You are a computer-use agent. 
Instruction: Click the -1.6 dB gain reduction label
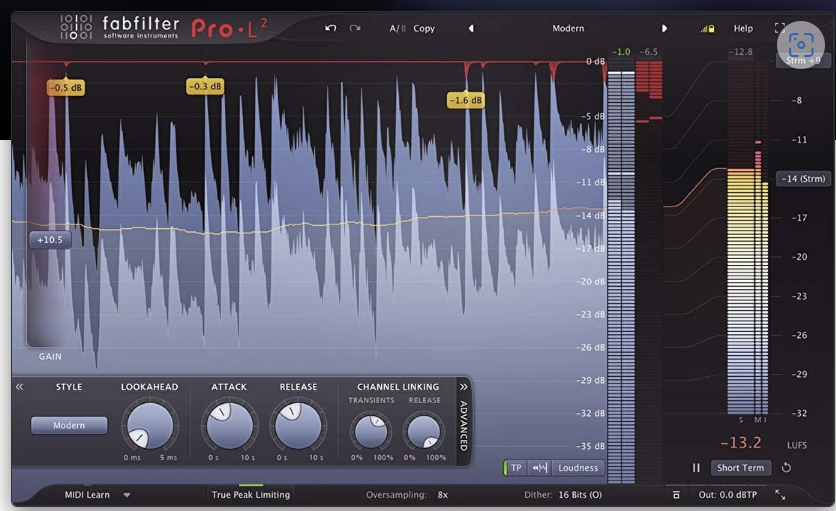coord(466,100)
